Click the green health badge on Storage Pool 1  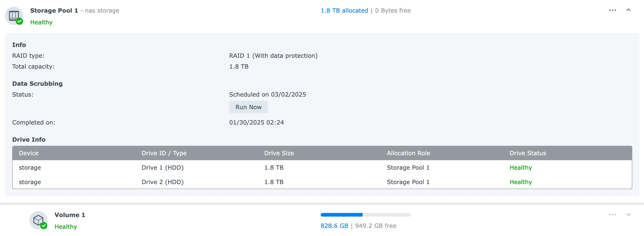point(19,21)
